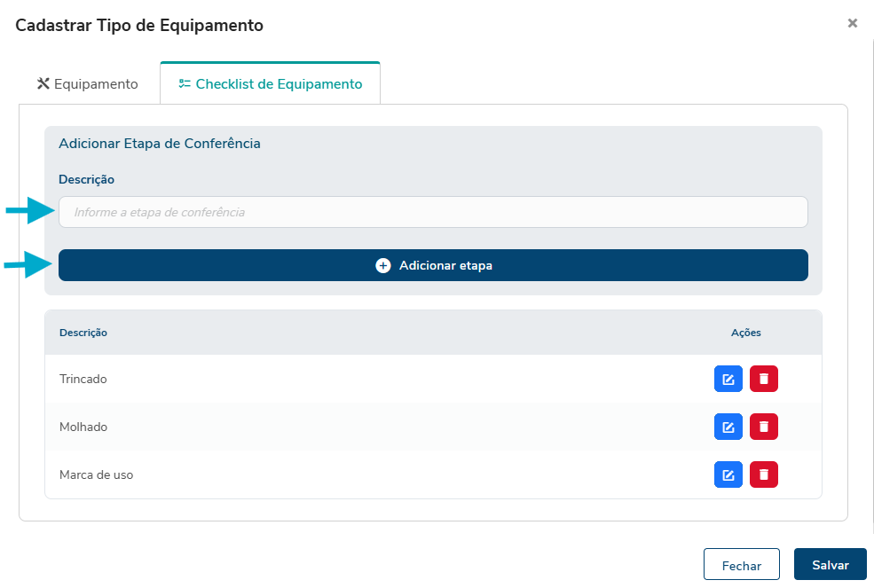Delete the Marca de uso step
The width and height of the screenshot is (874, 588).
763,475
